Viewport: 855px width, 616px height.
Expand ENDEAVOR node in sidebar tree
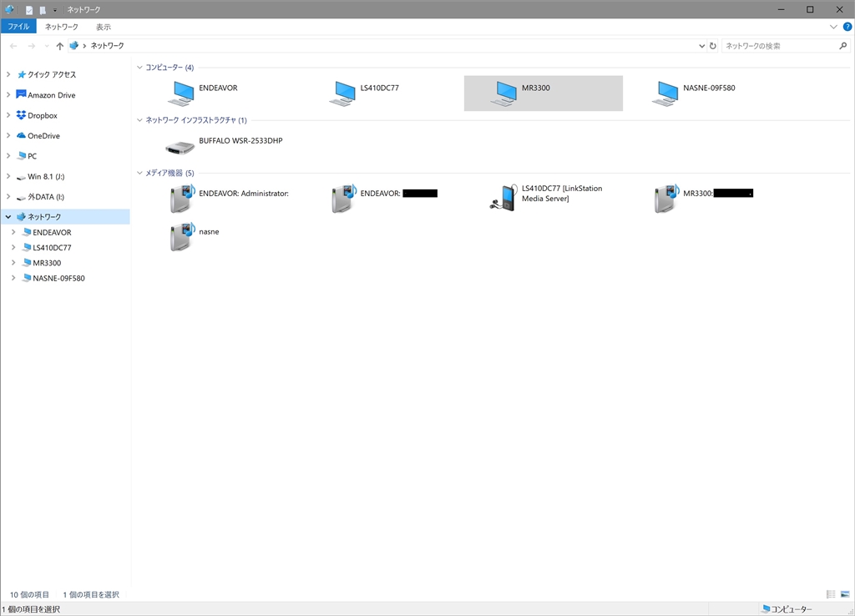pos(13,232)
